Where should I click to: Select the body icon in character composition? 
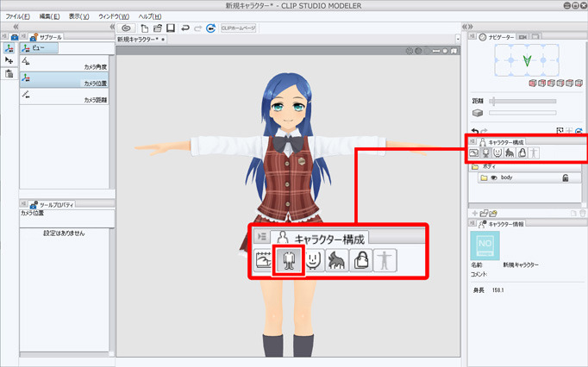pos(486,153)
